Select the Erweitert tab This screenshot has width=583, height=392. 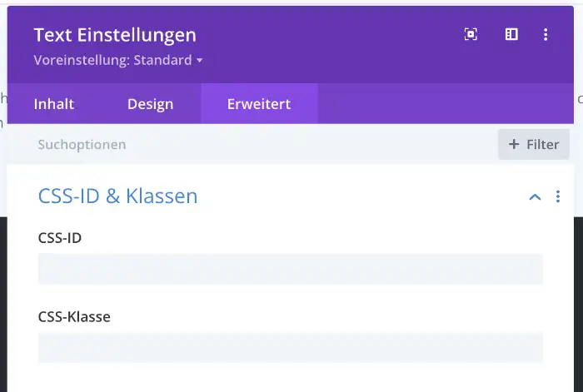259,104
